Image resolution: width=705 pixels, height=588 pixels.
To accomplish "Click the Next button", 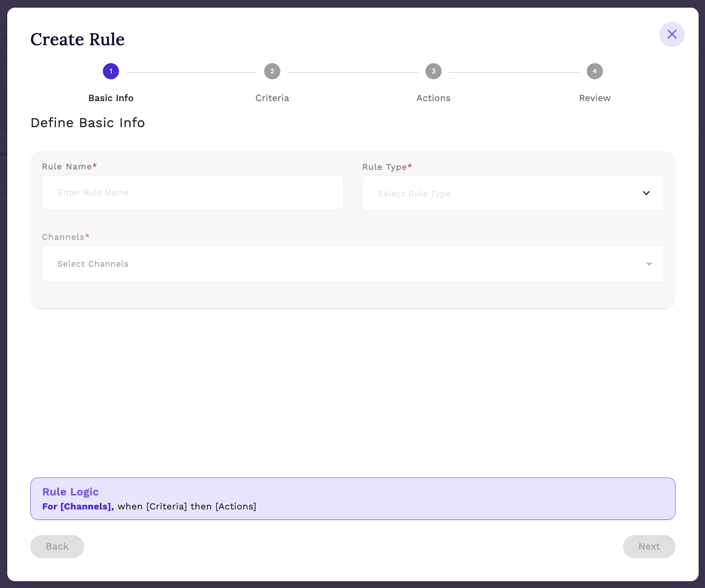I will [649, 547].
